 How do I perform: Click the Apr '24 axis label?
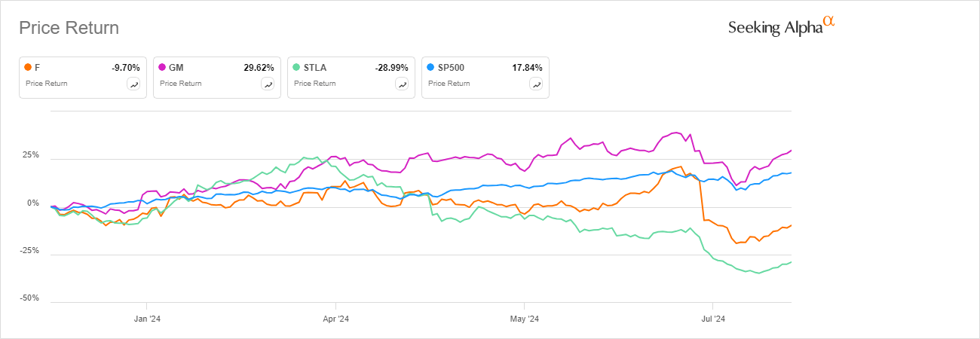[x=335, y=319]
